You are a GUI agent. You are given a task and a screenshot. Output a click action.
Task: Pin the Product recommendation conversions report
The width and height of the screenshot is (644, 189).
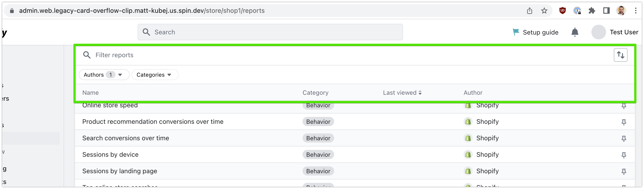(x=624, y=122)
